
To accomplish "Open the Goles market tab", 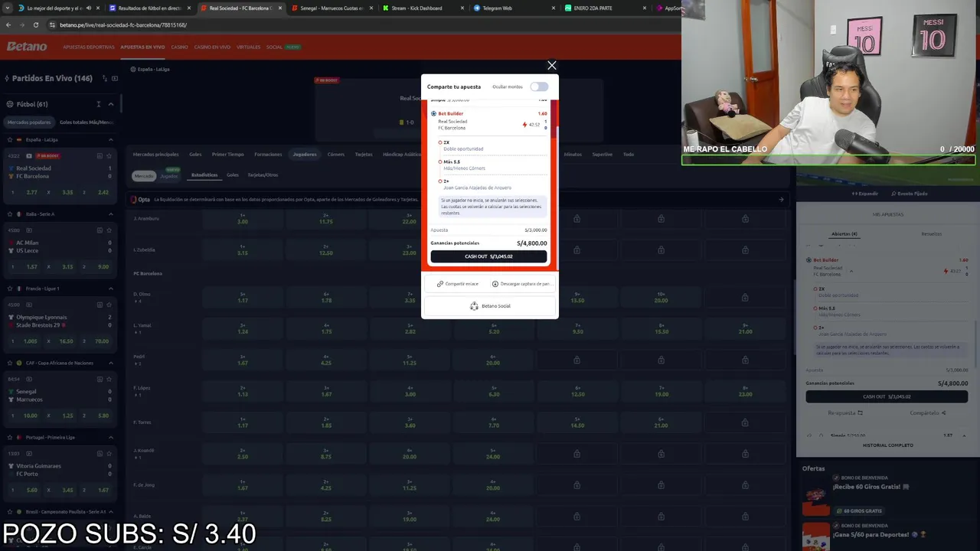I will 195,154.
